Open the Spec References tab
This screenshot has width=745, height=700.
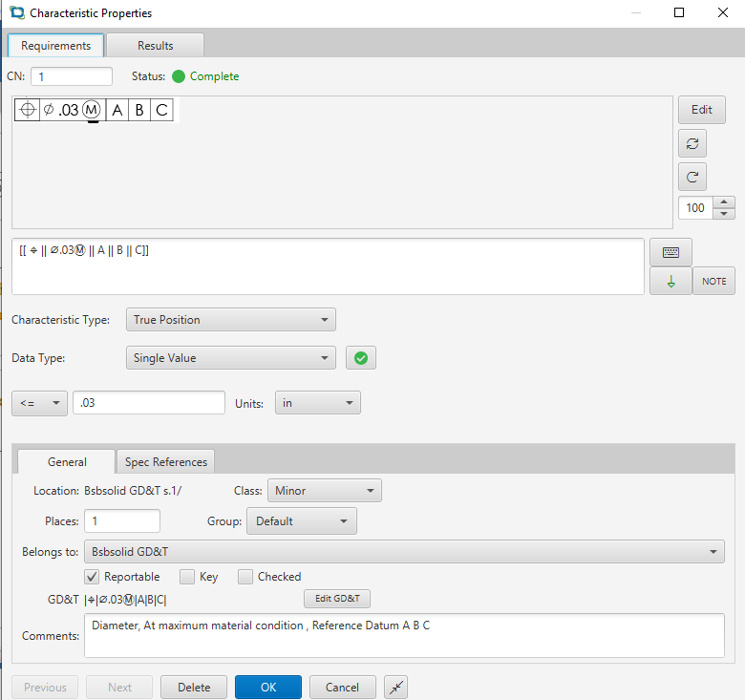[166, 462]
